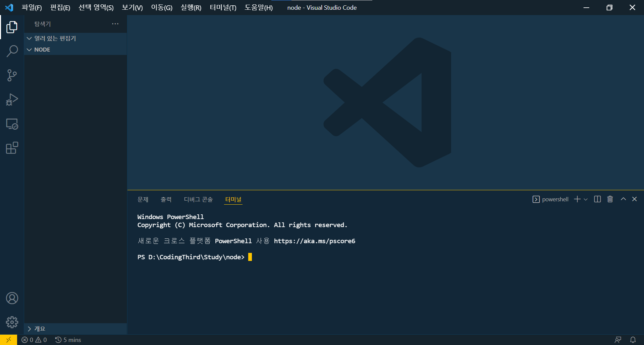Screen dimensions: 644x345
Task: Focus the terminal prompt PS D:\CodingThird\Study\node>
Action: pos(191,257)
